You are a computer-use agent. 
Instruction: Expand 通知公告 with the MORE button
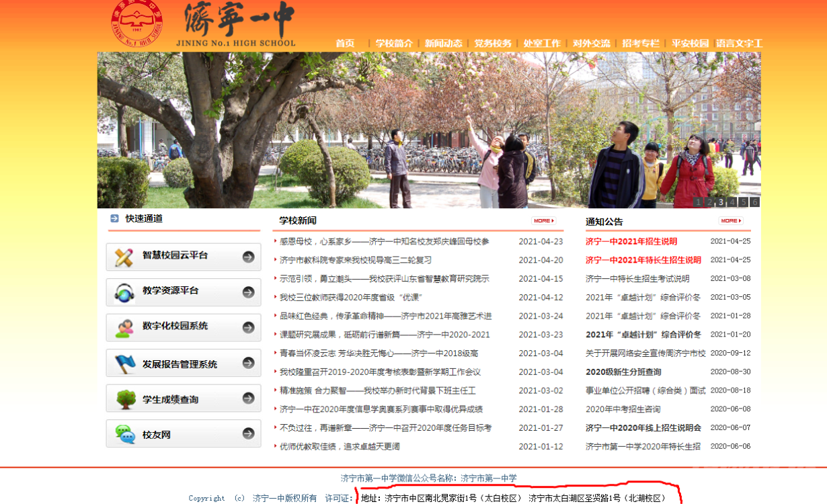730,220
